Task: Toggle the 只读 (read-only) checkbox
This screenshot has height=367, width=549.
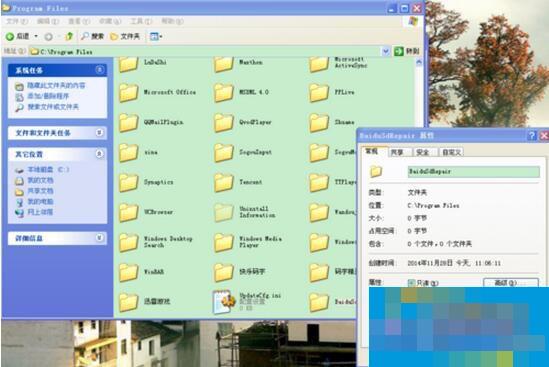Action: 411,283
